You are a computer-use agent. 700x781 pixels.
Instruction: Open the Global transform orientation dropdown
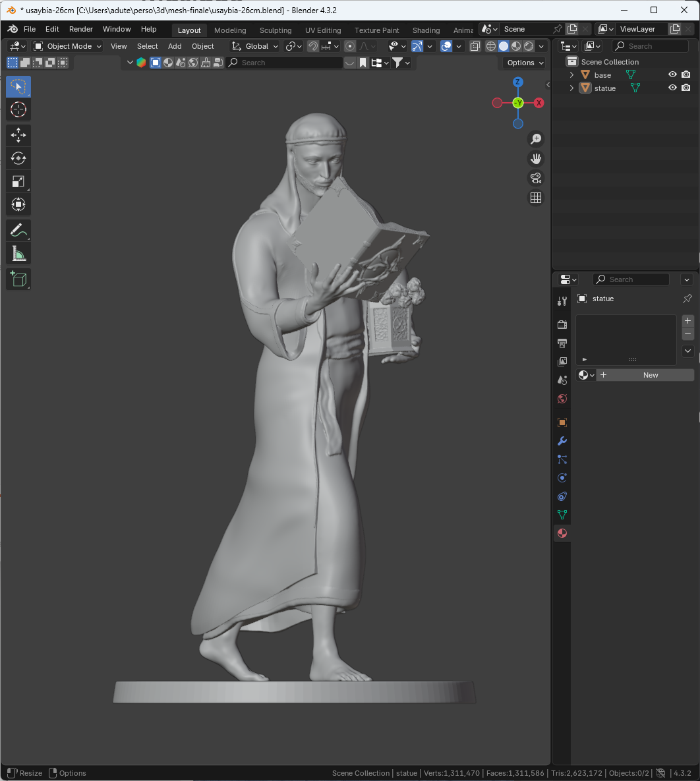point(255,46)
